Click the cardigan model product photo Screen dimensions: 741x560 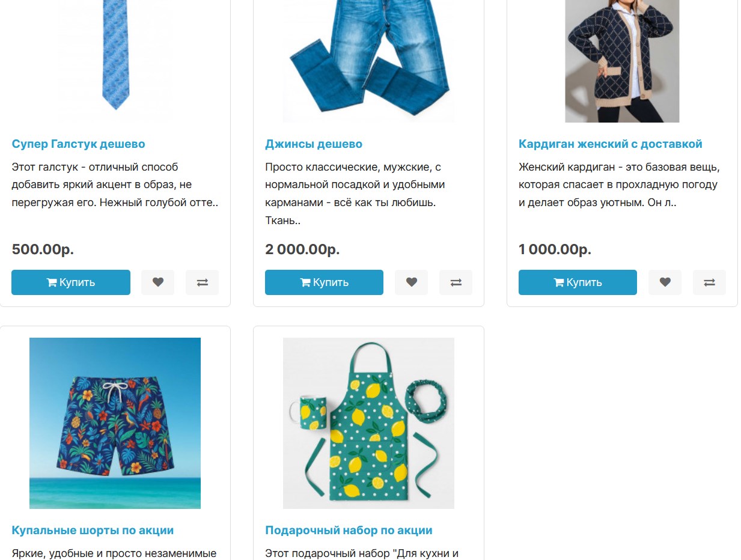622,60
